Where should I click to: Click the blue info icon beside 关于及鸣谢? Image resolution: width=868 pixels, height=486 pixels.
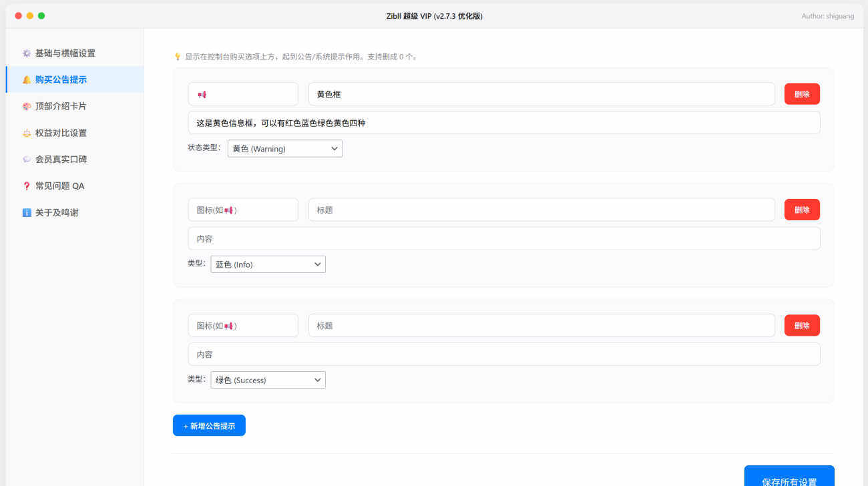coord(27,213)
